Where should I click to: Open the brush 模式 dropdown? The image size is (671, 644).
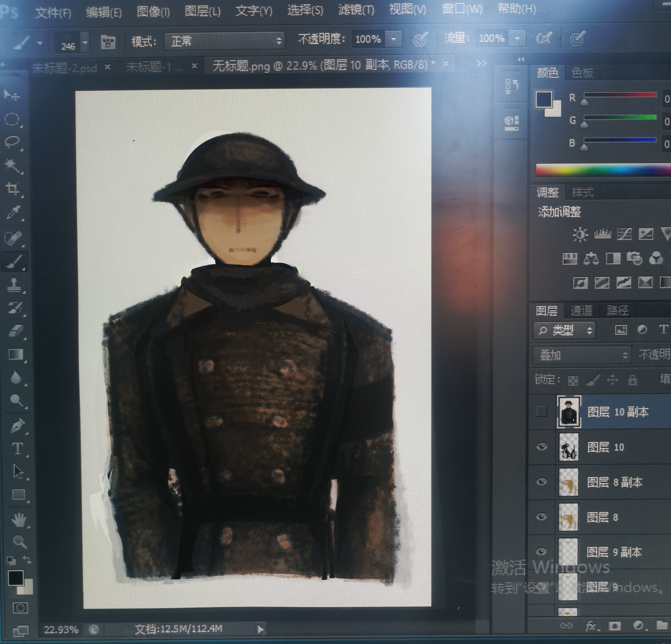224,41
